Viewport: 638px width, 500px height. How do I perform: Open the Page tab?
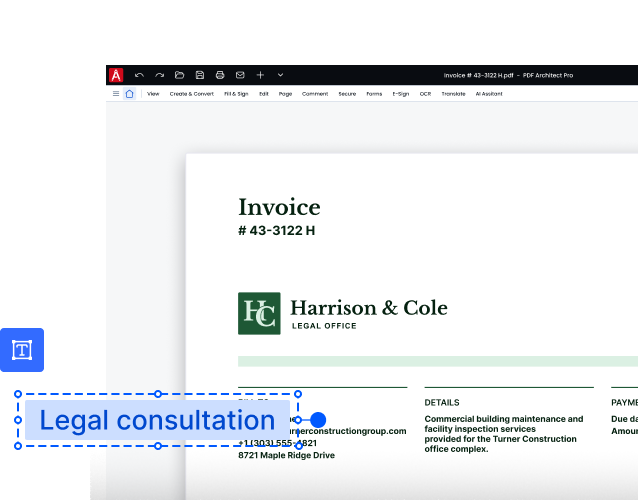(285, 94)
